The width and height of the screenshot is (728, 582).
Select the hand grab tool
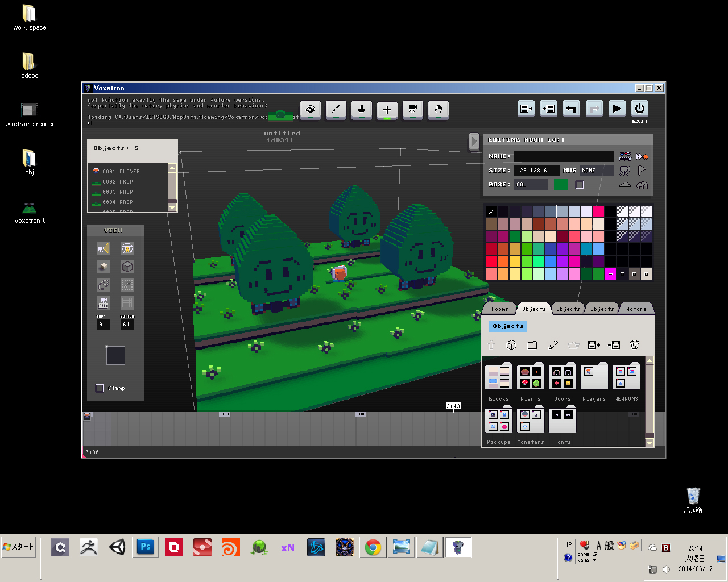pyautogui.click(x=439, y=109)
